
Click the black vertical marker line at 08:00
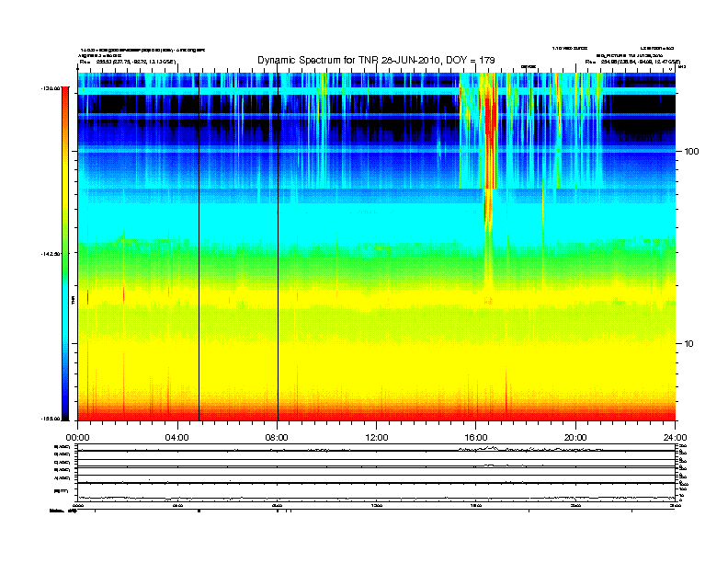[278, 247]
